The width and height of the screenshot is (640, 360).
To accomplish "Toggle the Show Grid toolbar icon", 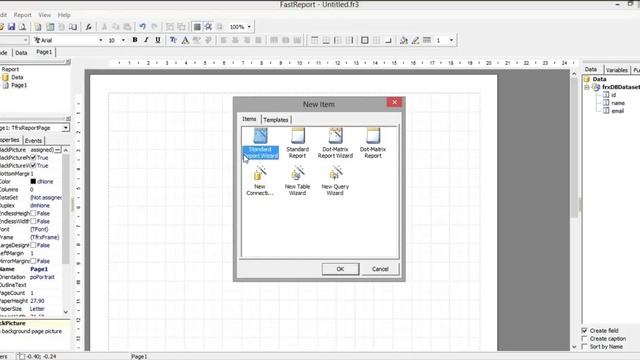I will [x=197, y=27].
